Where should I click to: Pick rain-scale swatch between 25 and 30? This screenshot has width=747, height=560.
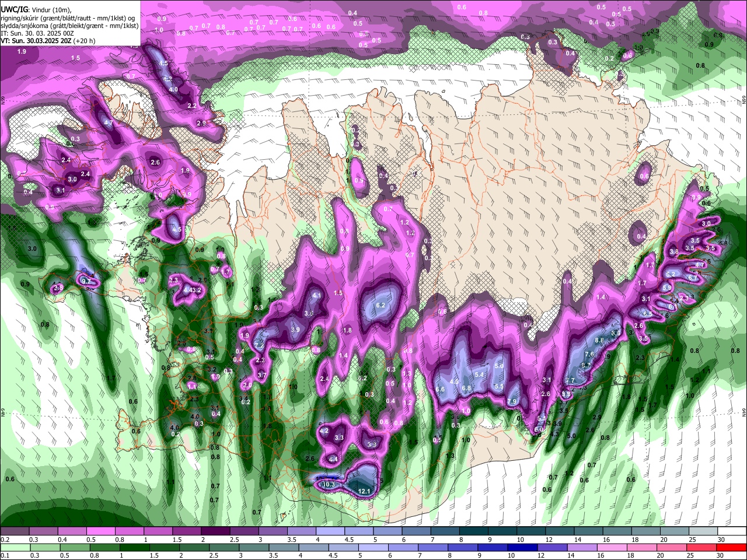pyautogui.click(x=703, y=547)
